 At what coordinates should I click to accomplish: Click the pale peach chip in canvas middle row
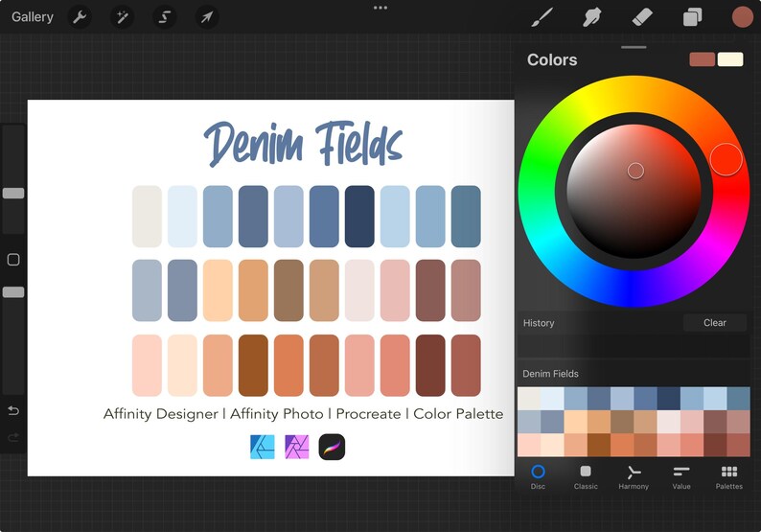tap(218, 290)
